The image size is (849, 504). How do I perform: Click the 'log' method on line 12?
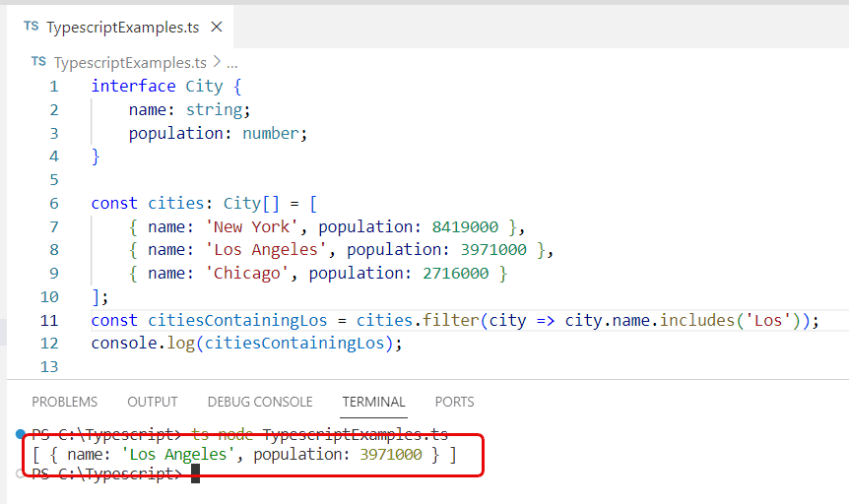coord(181,344)
